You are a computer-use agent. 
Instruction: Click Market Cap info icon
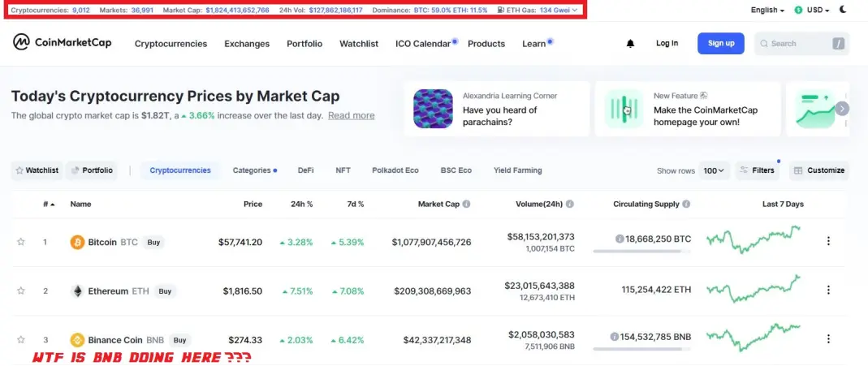click(x=466, y=204)
